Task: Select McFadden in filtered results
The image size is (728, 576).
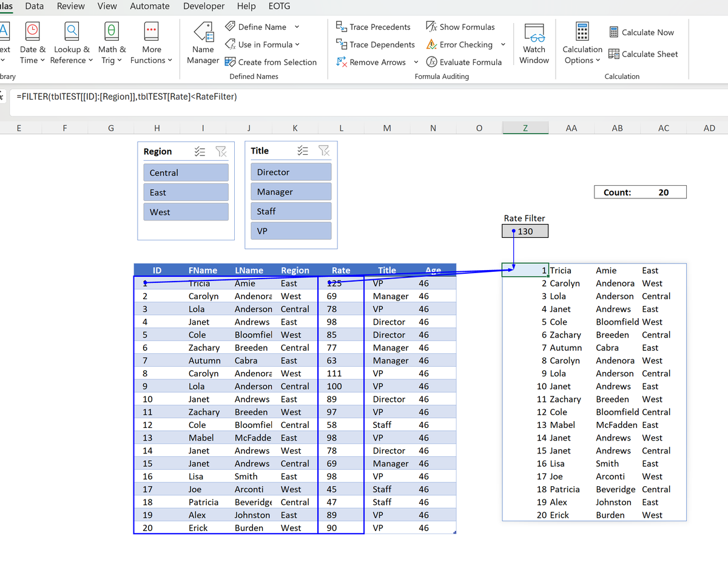Action: pos(617,425)
